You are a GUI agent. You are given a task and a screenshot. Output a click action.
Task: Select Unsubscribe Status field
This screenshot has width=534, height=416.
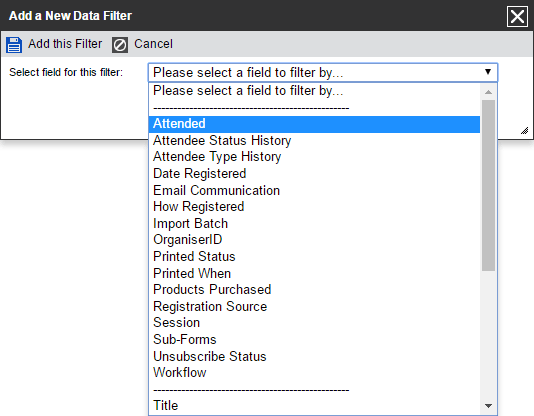click(x=314, y=356)
